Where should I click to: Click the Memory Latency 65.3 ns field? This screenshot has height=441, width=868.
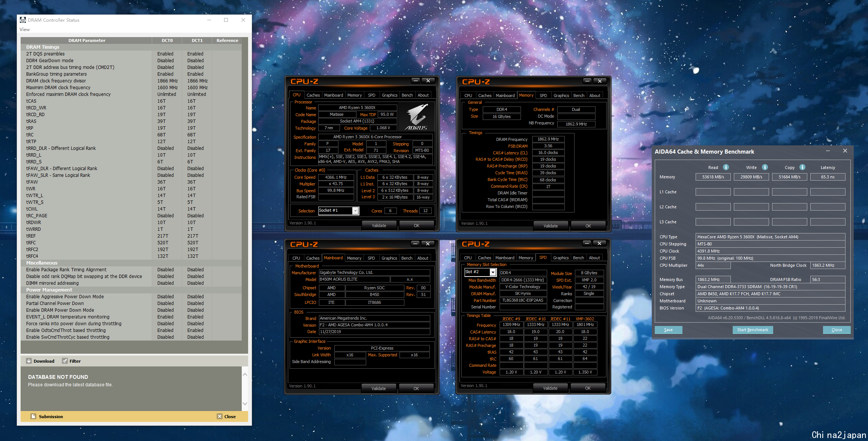828,177
